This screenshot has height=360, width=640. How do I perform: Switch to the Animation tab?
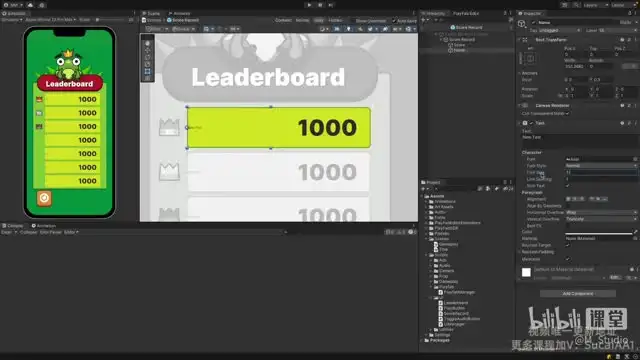[44, 226]
